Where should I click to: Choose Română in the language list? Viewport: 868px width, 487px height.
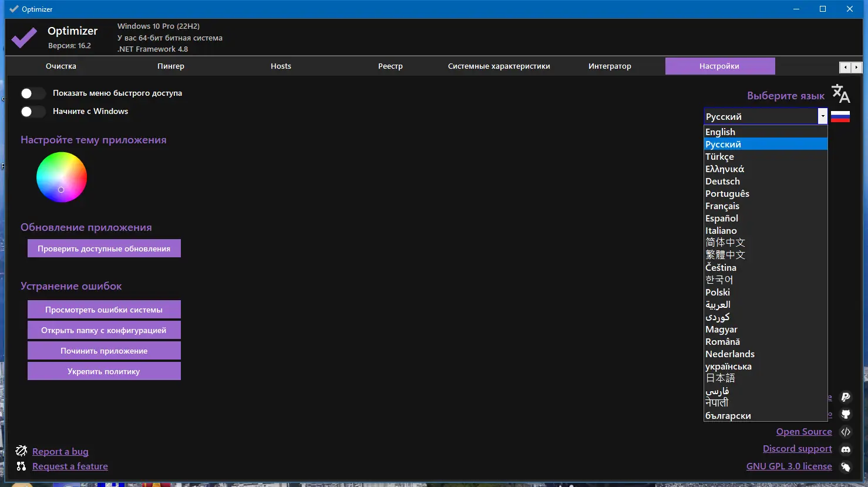pyautogui.click(x=766, y=342)
